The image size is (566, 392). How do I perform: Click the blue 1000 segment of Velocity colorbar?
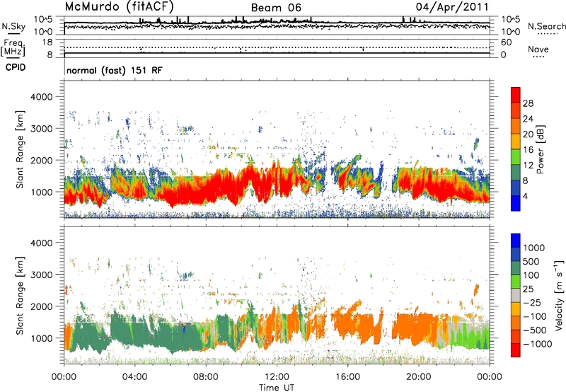516,241
